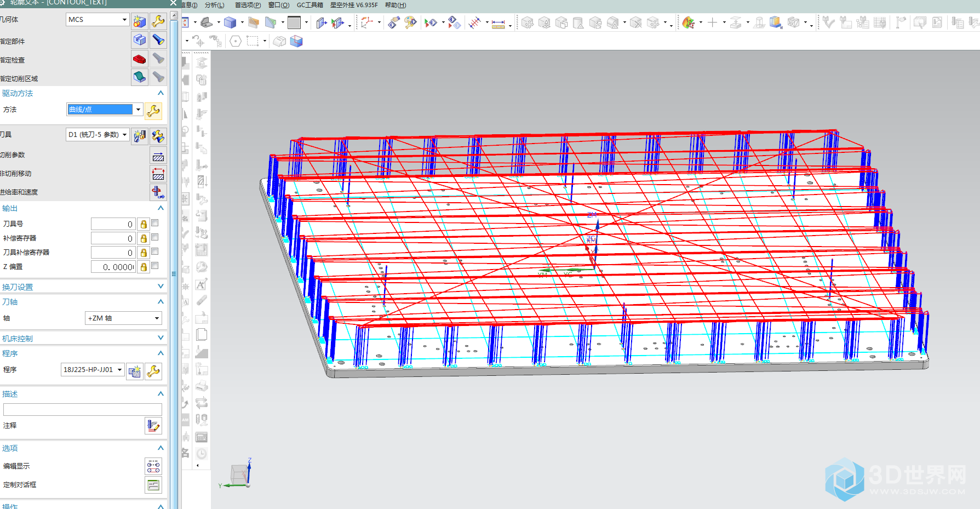Click the colored analysis shape icon
This screenshot has width=980, height=509.
point(689,22)
